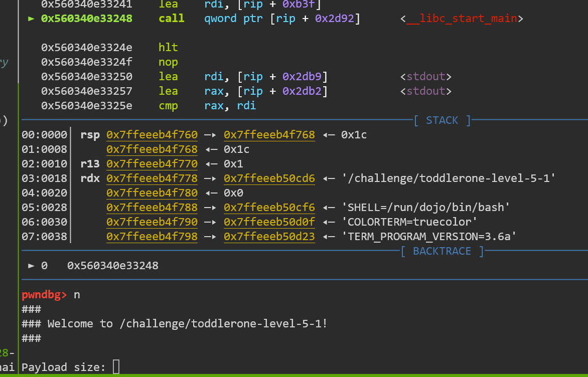Click the stack address 0x7ffeeeb4f780

(152, 193)
